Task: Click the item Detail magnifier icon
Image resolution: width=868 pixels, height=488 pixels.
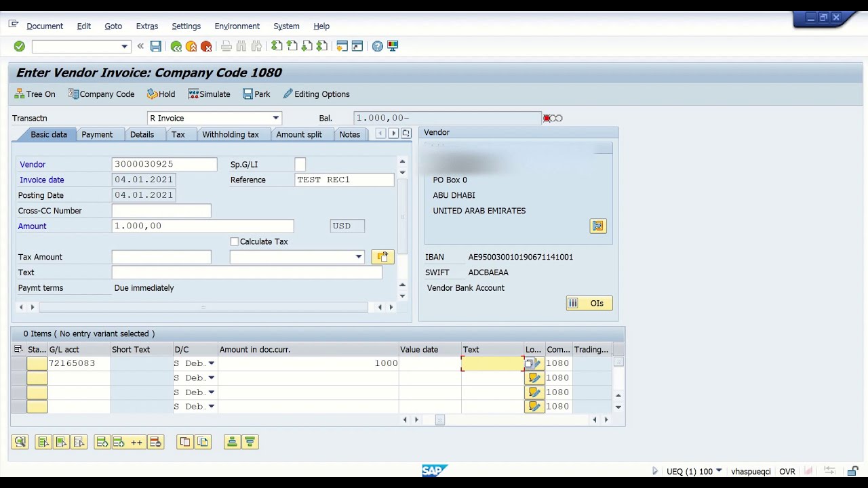Action: (x=20, y=442)
